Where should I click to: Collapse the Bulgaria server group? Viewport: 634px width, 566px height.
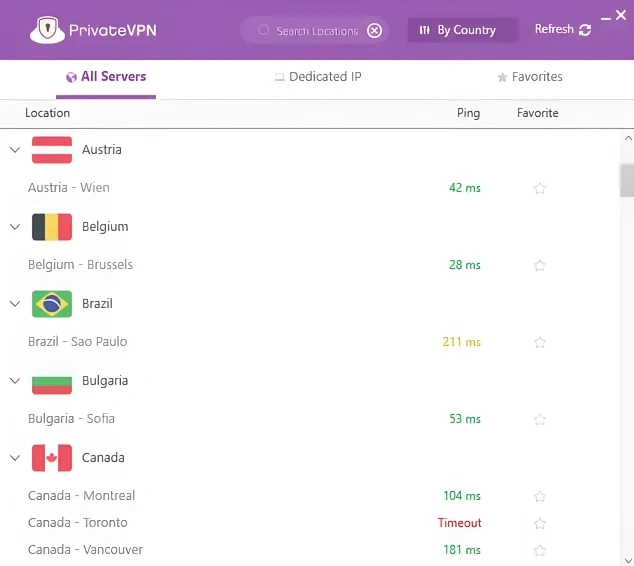click(15, 381)
